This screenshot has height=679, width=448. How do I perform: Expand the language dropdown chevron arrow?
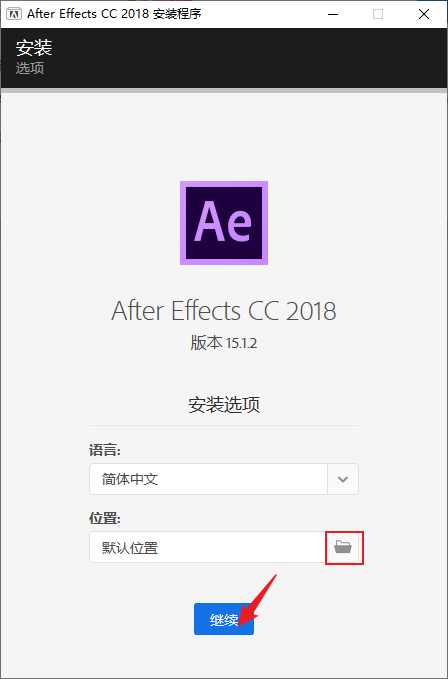coord(343,479)
